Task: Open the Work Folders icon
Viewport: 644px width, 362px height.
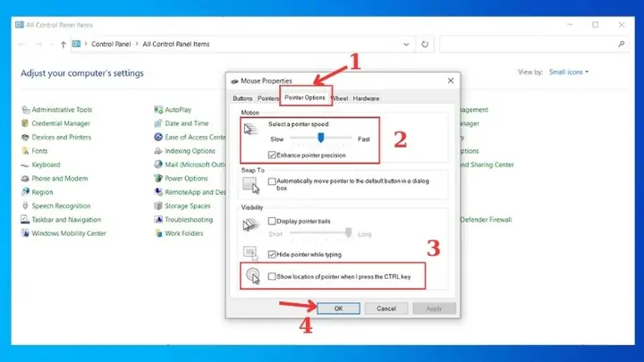Action: [x=158, y=233]
